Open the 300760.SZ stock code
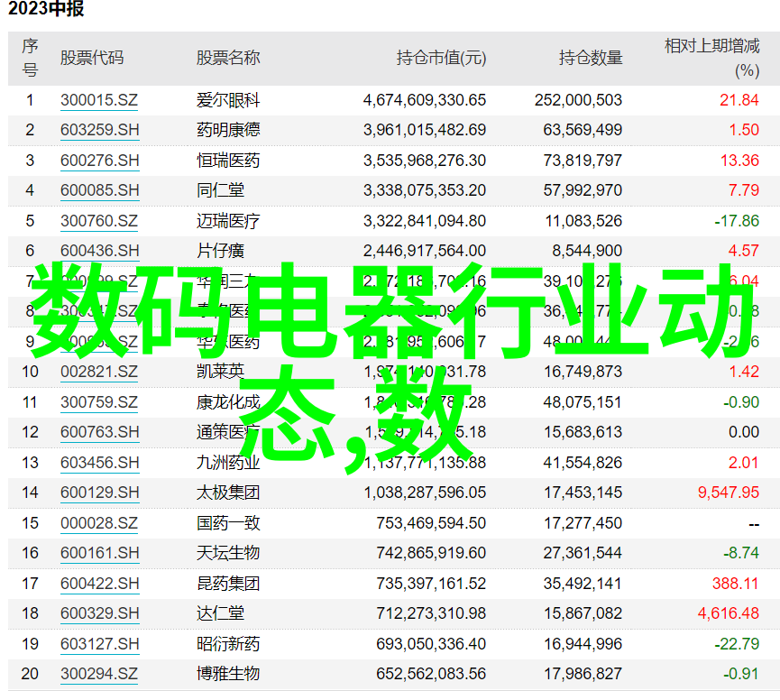 tap(99, 221)
